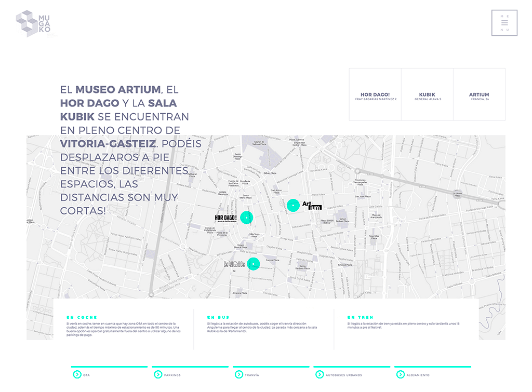Select the Hor Dago! venue tab

click(x=375, y=95)
